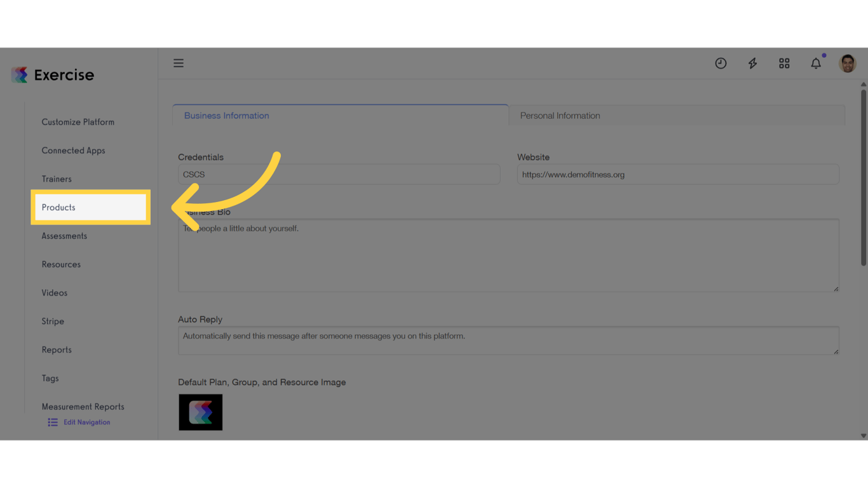Image resolution: width=868 pixels, height=488 pixels.
Task: Check notifications with the bell icon
Action: (x=816, y=63)
